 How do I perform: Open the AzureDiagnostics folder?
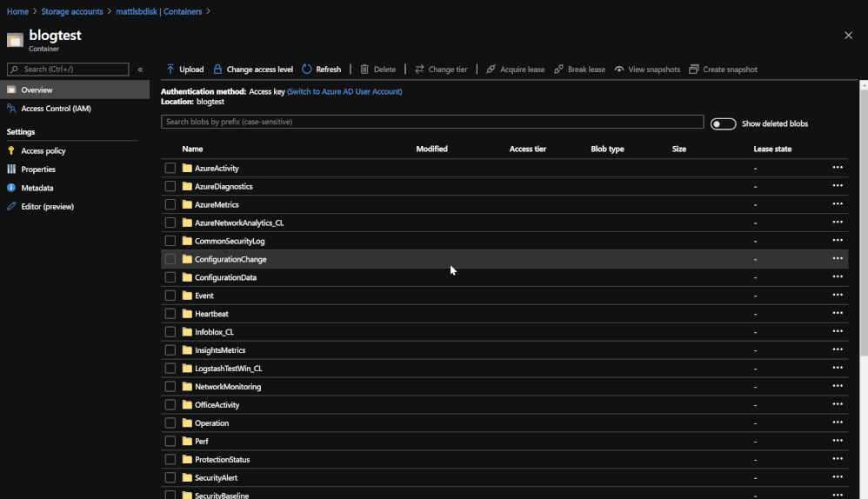pos(224,186)
